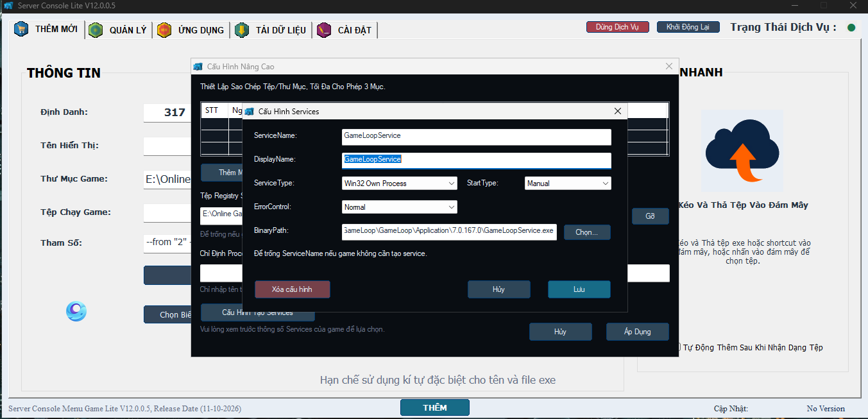868x419 pixels.
Task: Open the QUẢN LÝ tab
Action: click(120, 30)
